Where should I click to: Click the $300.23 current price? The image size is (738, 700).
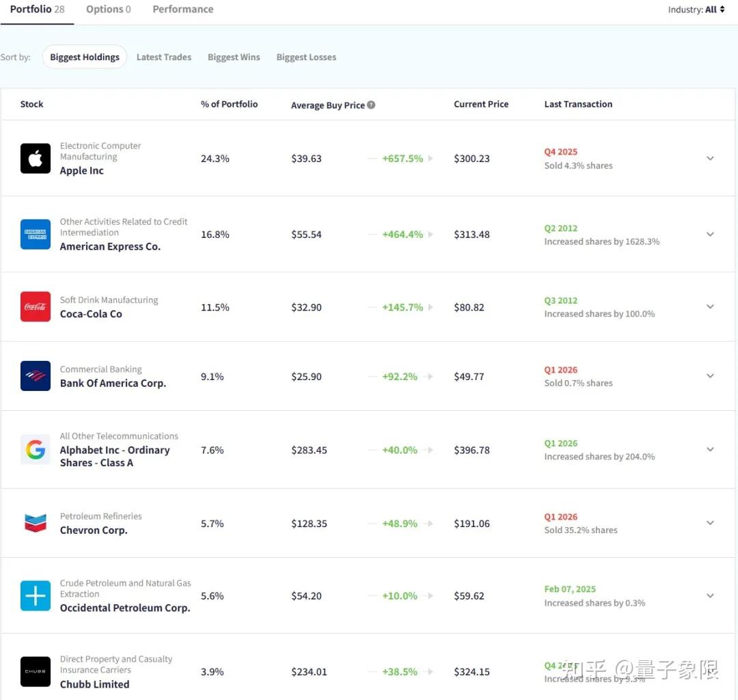click(471, 159)
